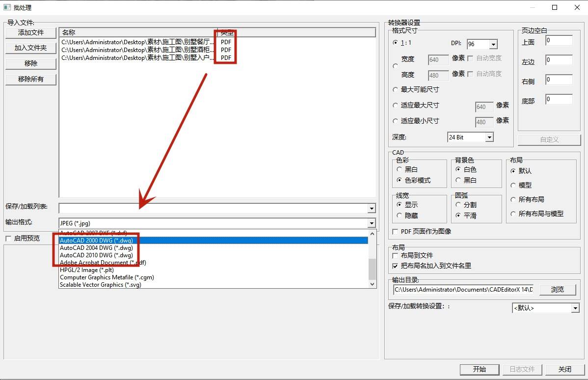Select 适应最大尺寸 radio button
Viewport: 588px width, 380px height.
point(395,106)
